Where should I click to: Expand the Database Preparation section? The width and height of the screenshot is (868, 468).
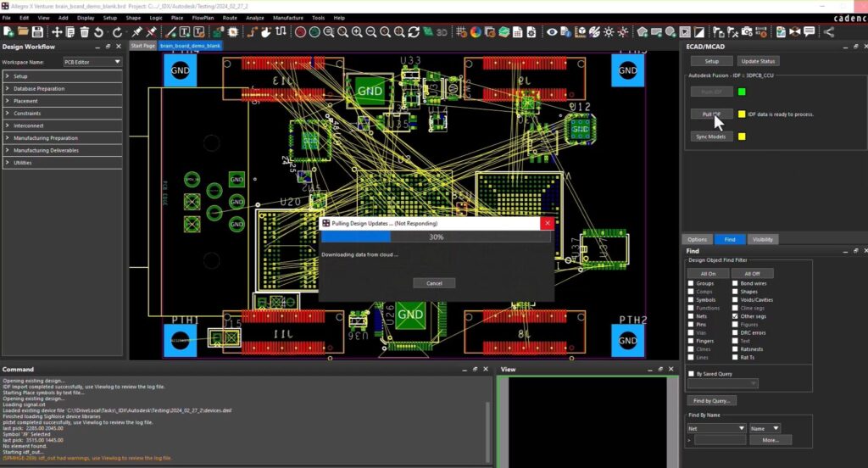tap(63, 89)
